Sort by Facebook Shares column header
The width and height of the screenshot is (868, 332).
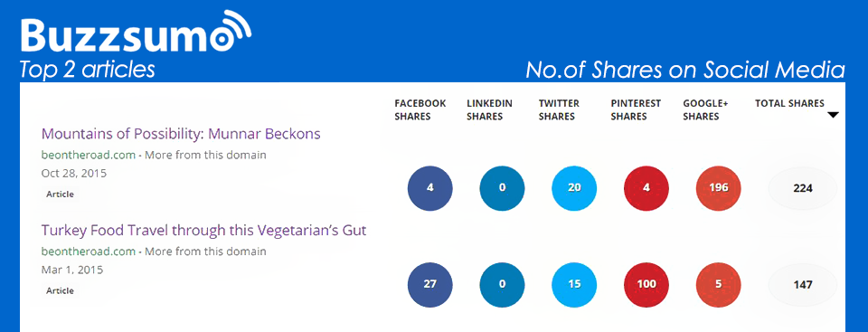[x=420, y=109]
